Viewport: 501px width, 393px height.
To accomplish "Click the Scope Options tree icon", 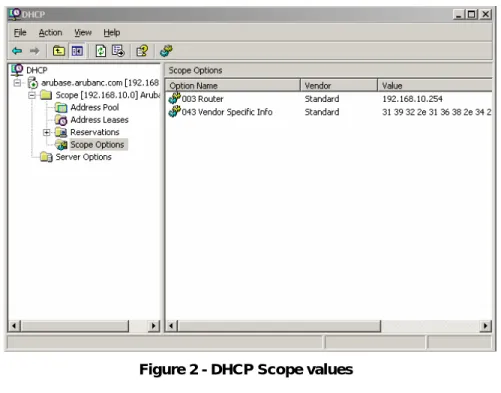I will (61, 145).
